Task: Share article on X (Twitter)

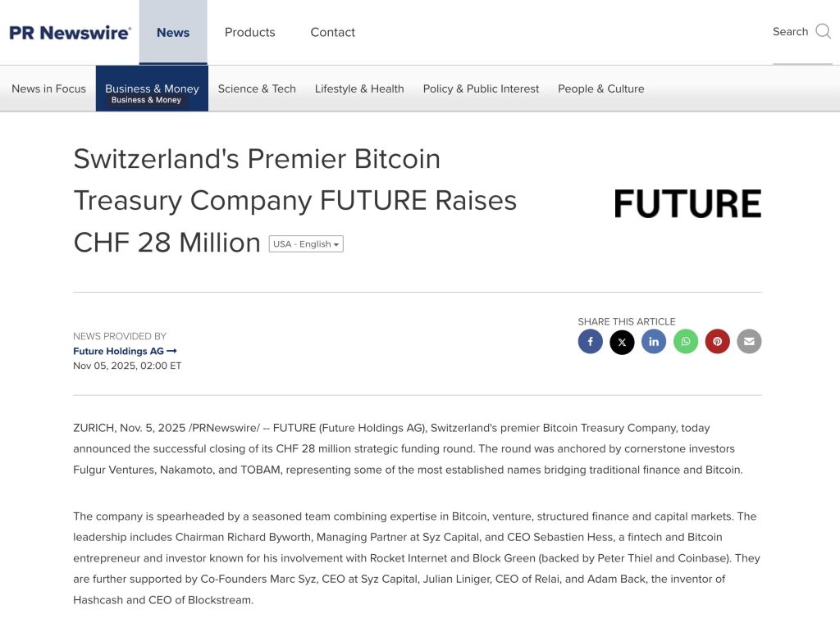Action: click(x=622, y=342)
